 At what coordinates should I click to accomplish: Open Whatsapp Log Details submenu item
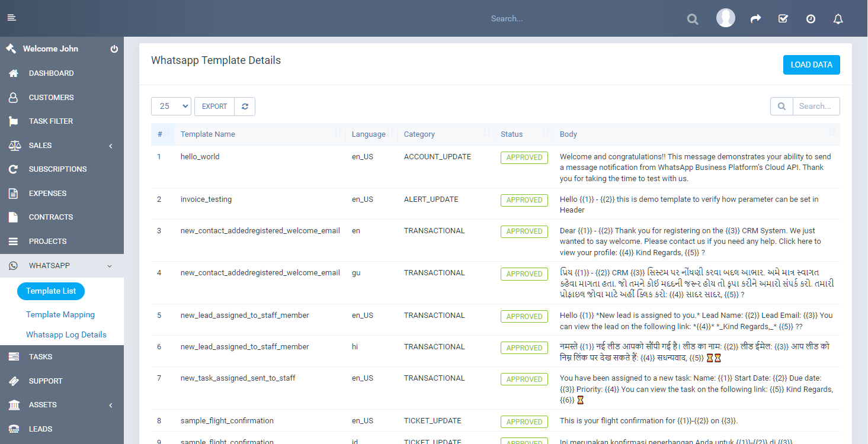point(66,335)
